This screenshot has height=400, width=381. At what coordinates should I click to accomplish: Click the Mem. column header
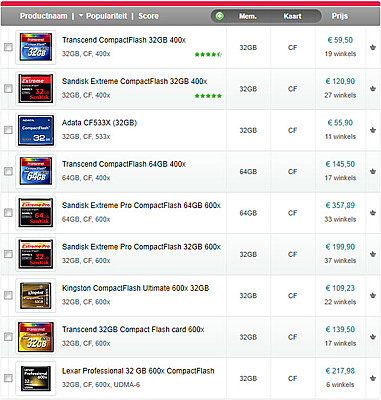pyautogui.click(x=248, y=16)
